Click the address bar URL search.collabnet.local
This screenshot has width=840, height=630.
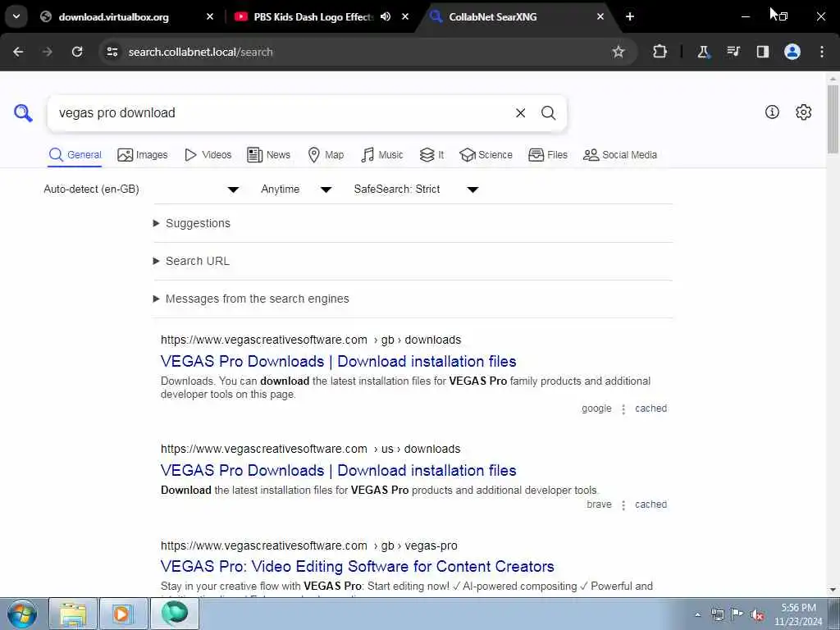(200, 52)
